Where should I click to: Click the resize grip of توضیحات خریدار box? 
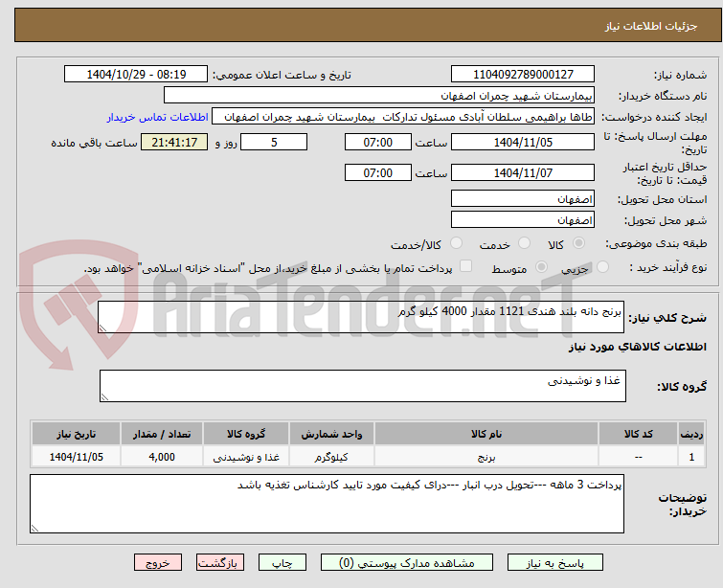point(35,528)
